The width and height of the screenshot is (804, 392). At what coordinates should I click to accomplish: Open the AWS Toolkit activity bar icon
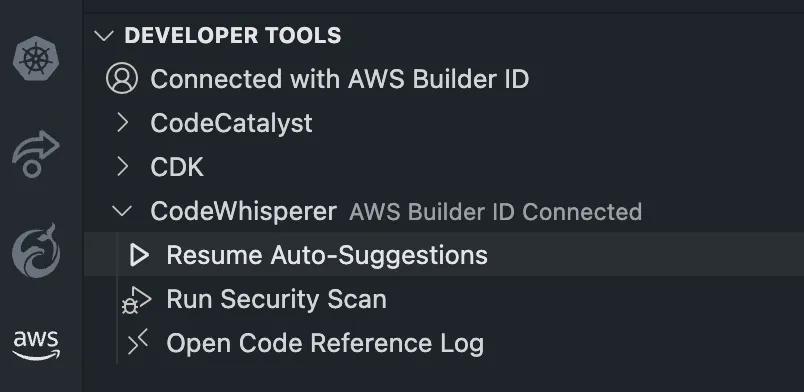click(36, 345)
